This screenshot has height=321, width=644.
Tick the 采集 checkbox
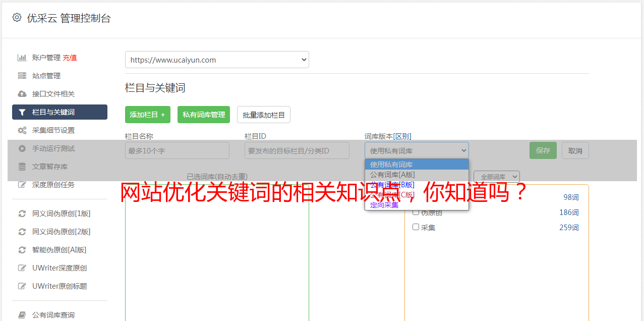click(x=416, y=227)
